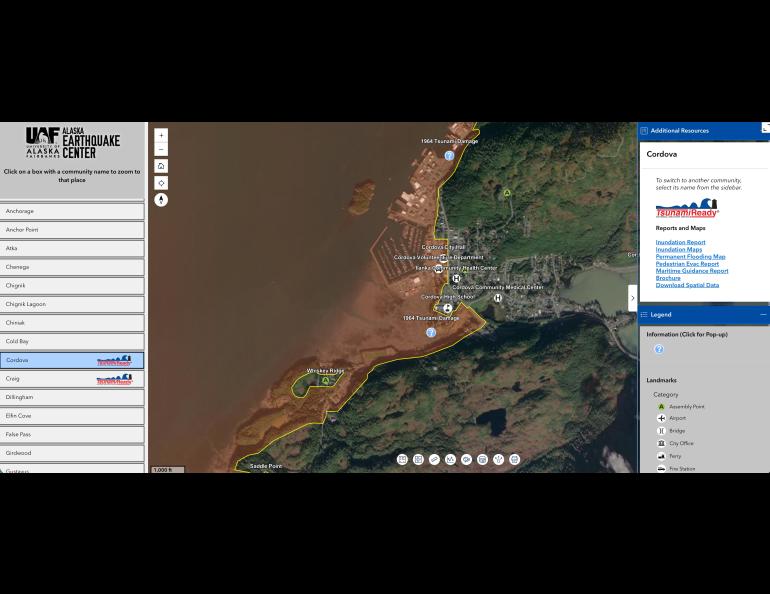The width and height of the screenshot is (770, 594).
Task: Open the Inundation Report link
Action: [680, 242]
